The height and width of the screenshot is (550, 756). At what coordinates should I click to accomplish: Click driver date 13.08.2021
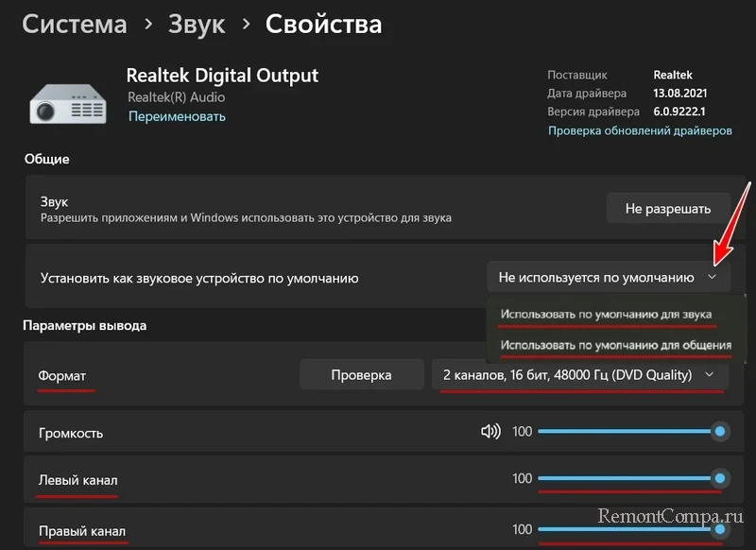pos(679,93)
